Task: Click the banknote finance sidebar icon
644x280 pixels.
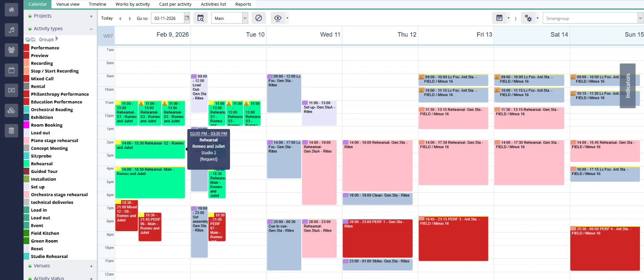Action: coord(11,90)
